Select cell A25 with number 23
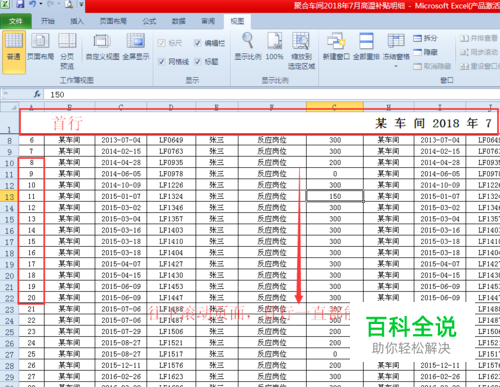This screenshot has width=500, height=387. point(31,332)
